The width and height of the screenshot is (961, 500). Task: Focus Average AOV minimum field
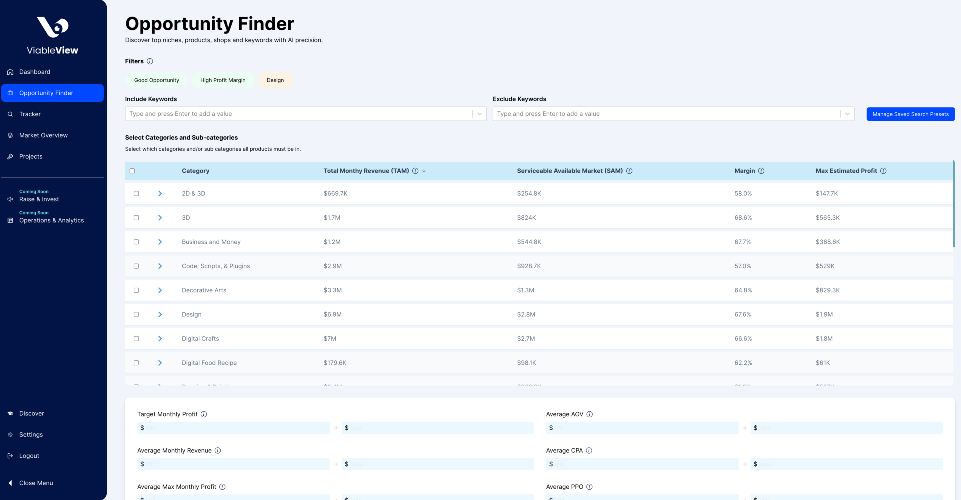tap(642, 428)
